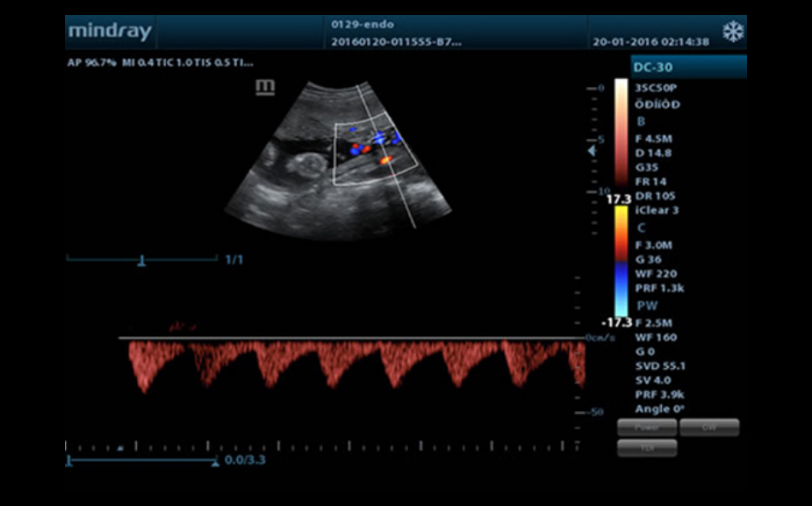The image size is (812, 506).
Task: Select the C color mode header
Action: click(640, 228)
